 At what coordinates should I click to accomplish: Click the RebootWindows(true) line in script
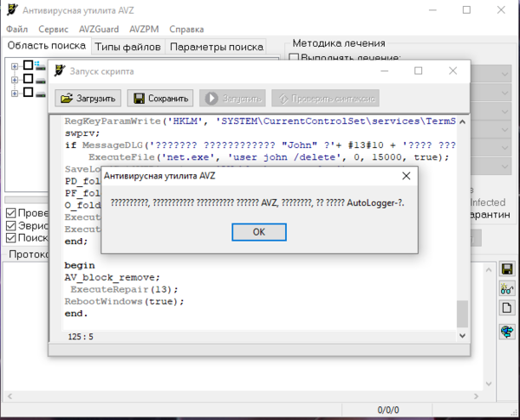[124, 301]
